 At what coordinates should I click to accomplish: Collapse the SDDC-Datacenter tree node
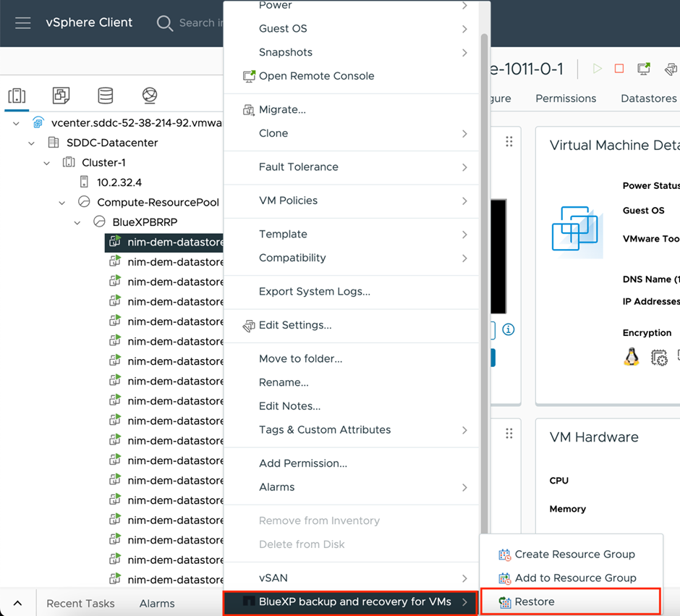[31, 143]
